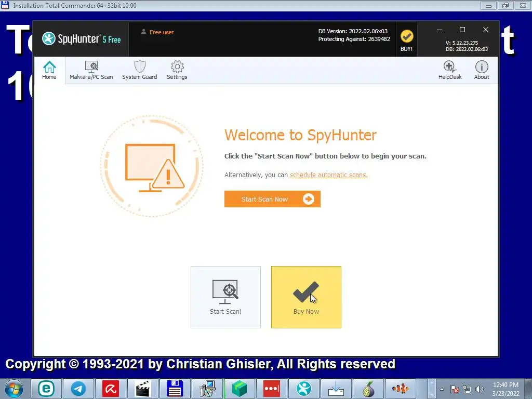Screen dimensions: 532x399
Task: Open SpyHunter from the taskbar
Action: (x=304, y=389)
